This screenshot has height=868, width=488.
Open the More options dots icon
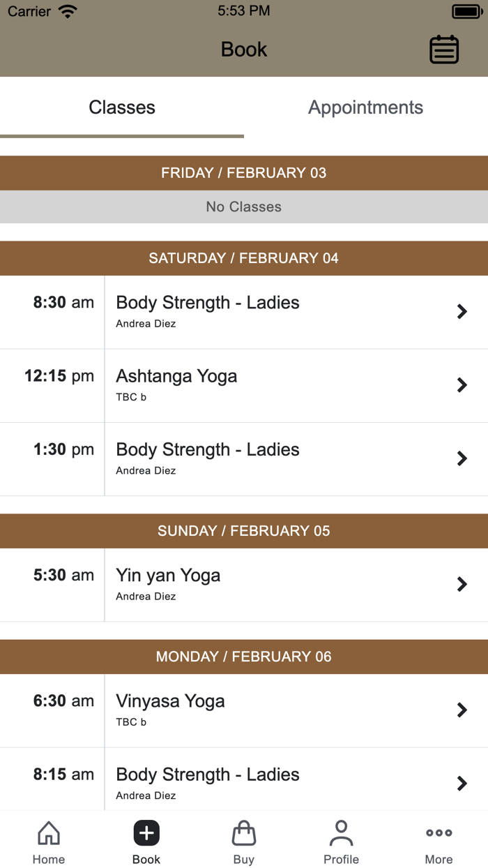(439, 832)
